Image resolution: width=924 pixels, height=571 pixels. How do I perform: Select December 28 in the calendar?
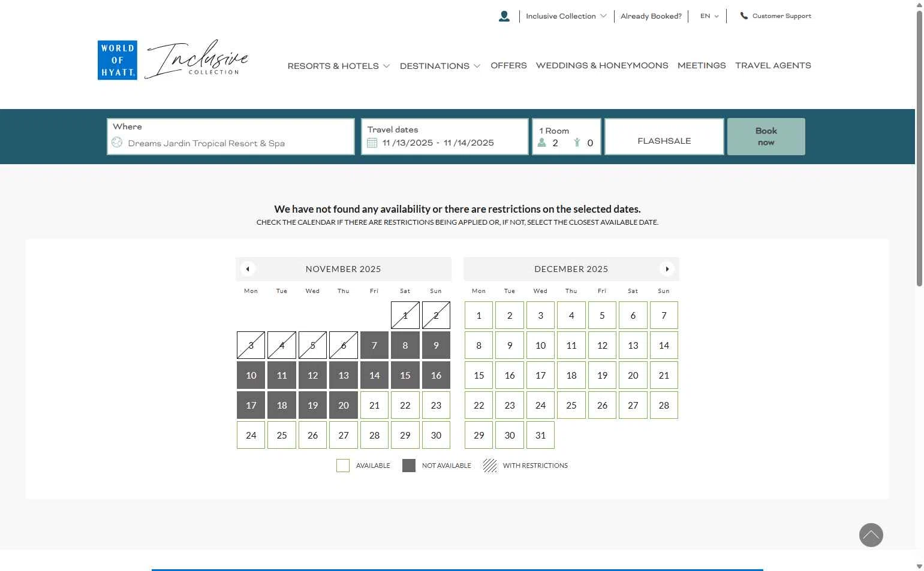[664, 405]
